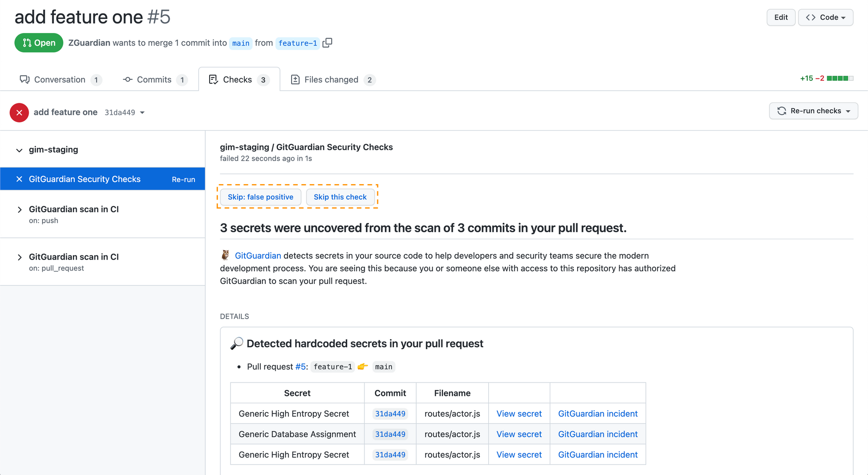Click the Edit button

pos(781,17)
